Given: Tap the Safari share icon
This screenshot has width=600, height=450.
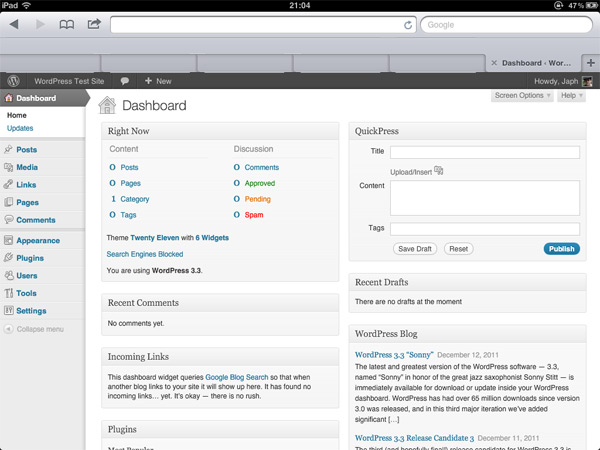Looking at the screenshot, I should tap(94, 24).
